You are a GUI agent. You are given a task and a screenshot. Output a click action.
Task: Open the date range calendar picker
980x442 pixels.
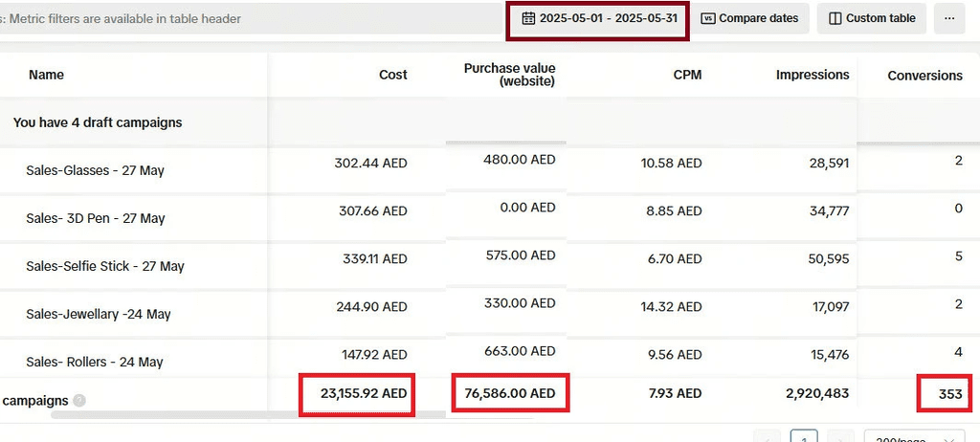[x=597, y=18]
